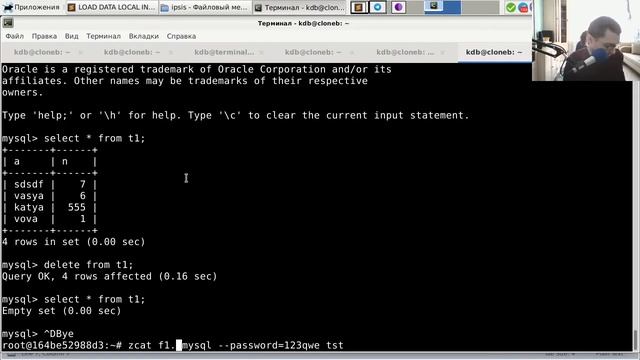The width and height of the screenshot is (640, 360).
Task: Click the 'vasya' table row
Action: point(49,196)
